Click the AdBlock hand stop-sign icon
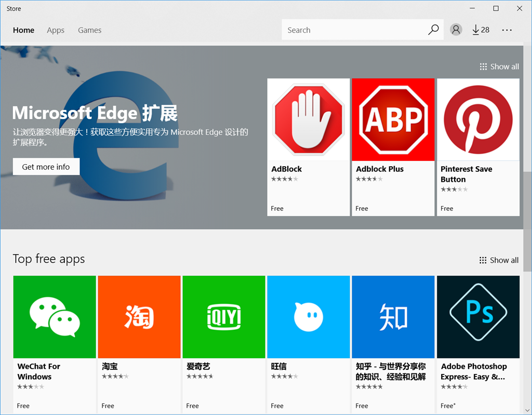Screen dimensions: 532x415 (309, 120)
